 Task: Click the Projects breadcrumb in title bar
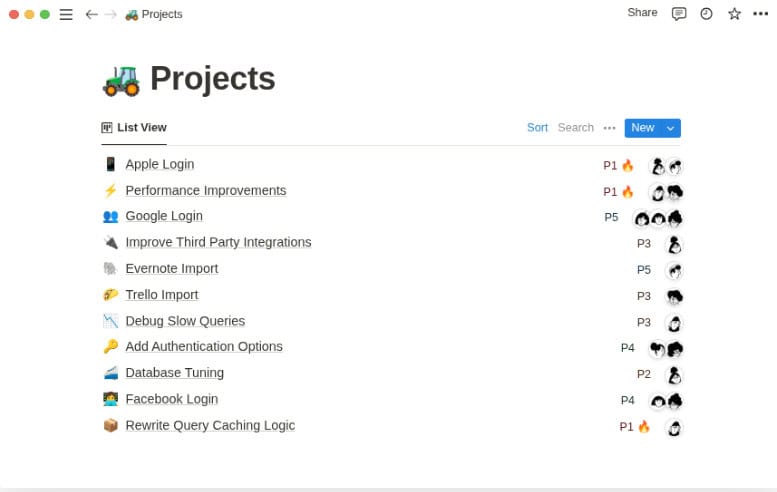point(153,14)
